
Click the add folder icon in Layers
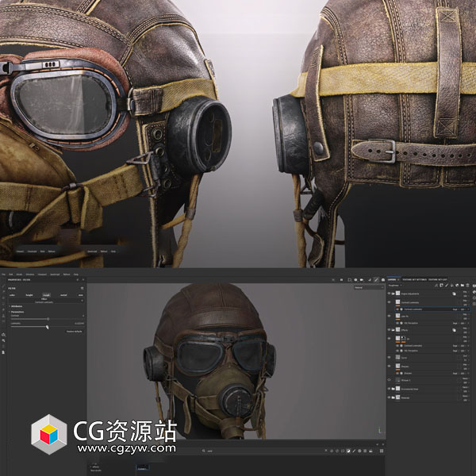461,286
